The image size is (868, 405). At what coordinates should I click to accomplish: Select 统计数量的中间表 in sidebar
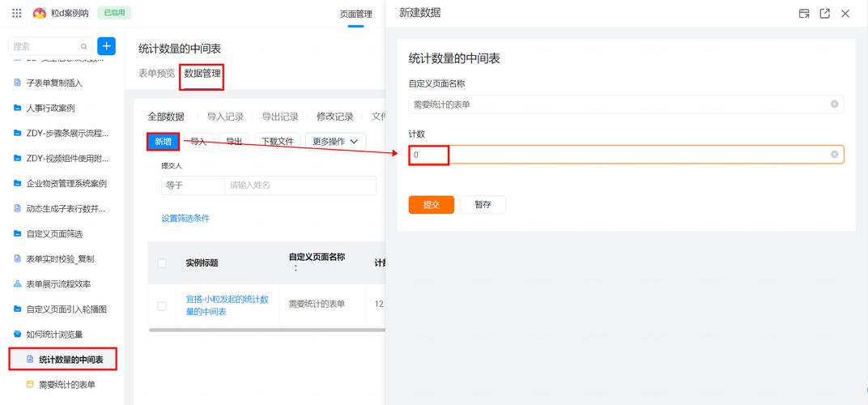coord(71,360)
